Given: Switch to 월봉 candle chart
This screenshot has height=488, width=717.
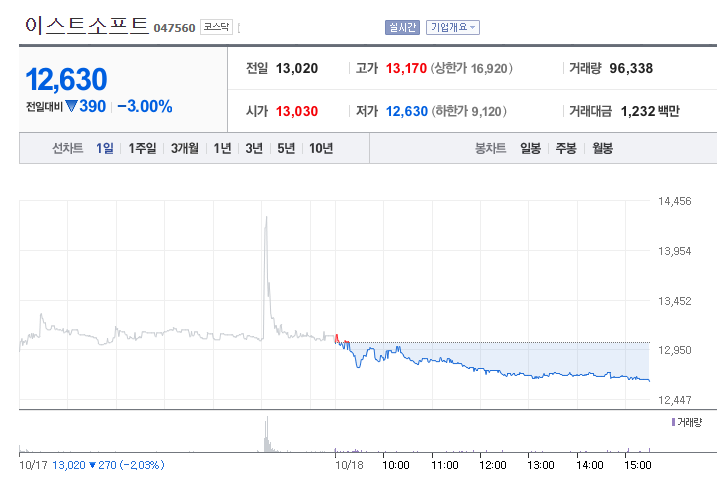Looking at the screenshot, I should point(602,148).
